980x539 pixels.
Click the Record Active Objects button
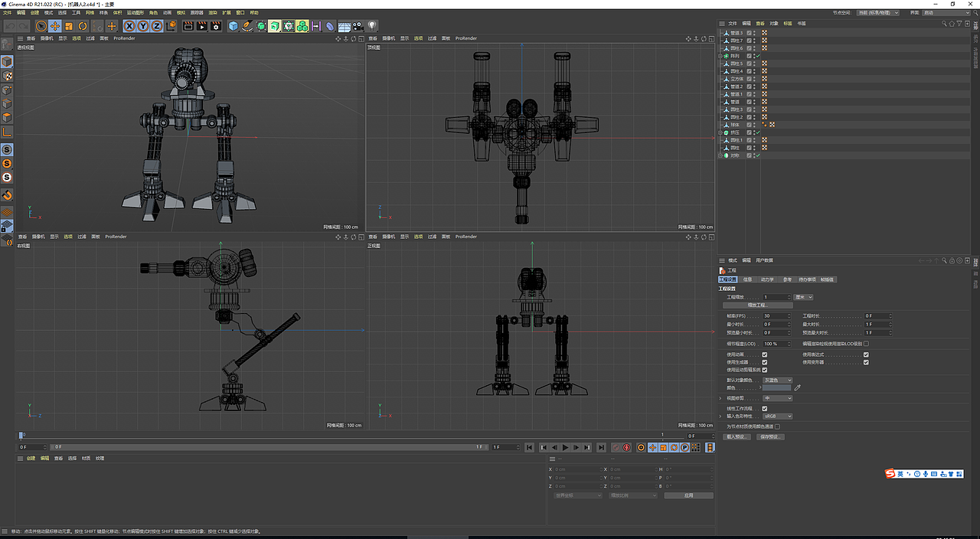click(x=616, y=447)
